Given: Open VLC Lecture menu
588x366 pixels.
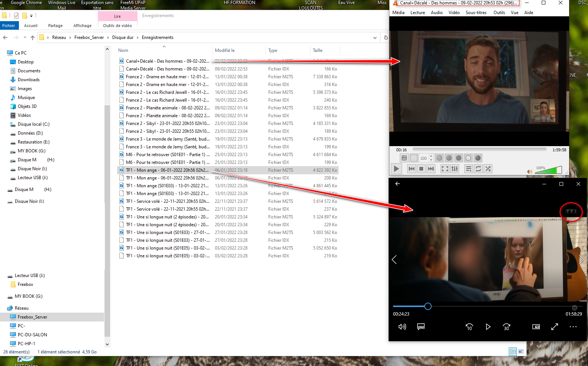Looking at the screenshot, I should pyautogui.click(x=418, y=13).
